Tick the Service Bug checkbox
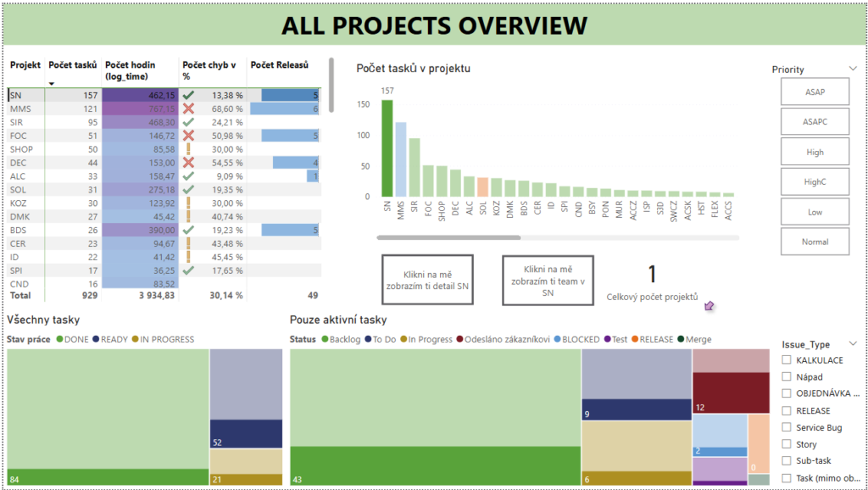Image resolution: width=868 pixels, height=490 pixels. click(785, 427)
